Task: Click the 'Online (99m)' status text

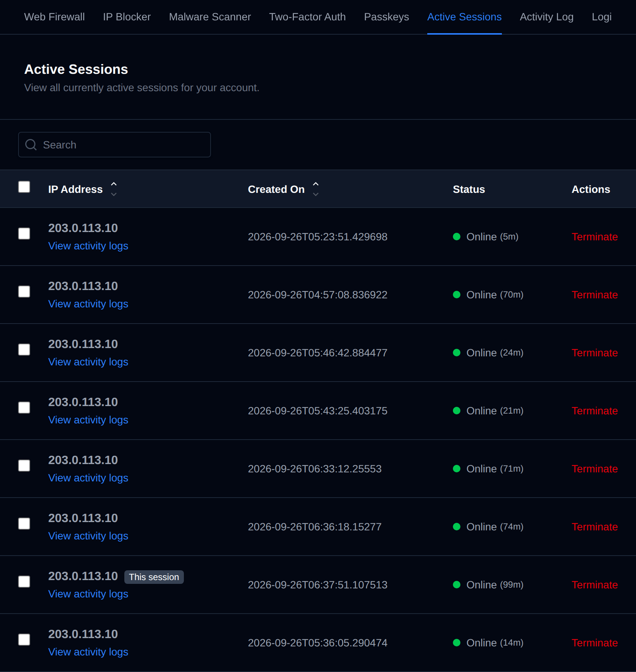Action: [x=495, y=585]
